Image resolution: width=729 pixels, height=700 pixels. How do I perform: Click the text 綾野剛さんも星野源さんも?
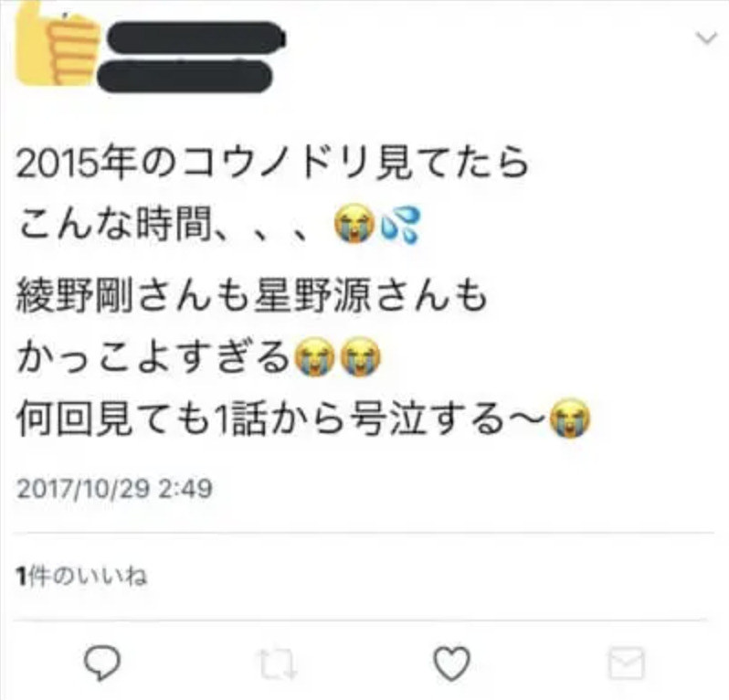coord(251,295)
